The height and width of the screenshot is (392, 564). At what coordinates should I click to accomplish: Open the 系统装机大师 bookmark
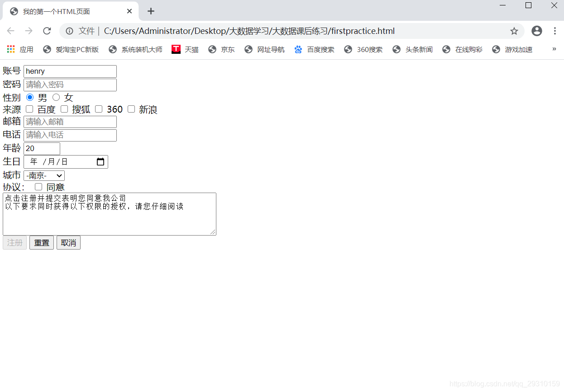136,49
